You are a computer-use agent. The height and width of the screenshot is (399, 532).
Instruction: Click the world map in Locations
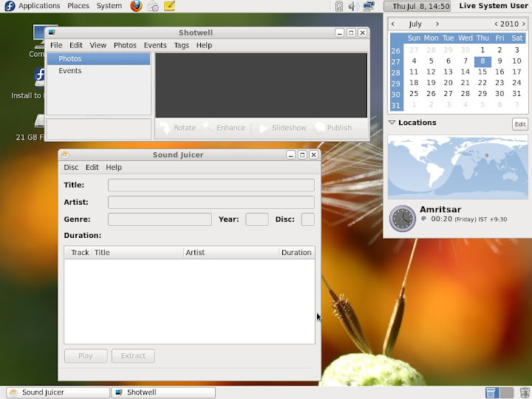pyautogui.click(x=457, y=167)
